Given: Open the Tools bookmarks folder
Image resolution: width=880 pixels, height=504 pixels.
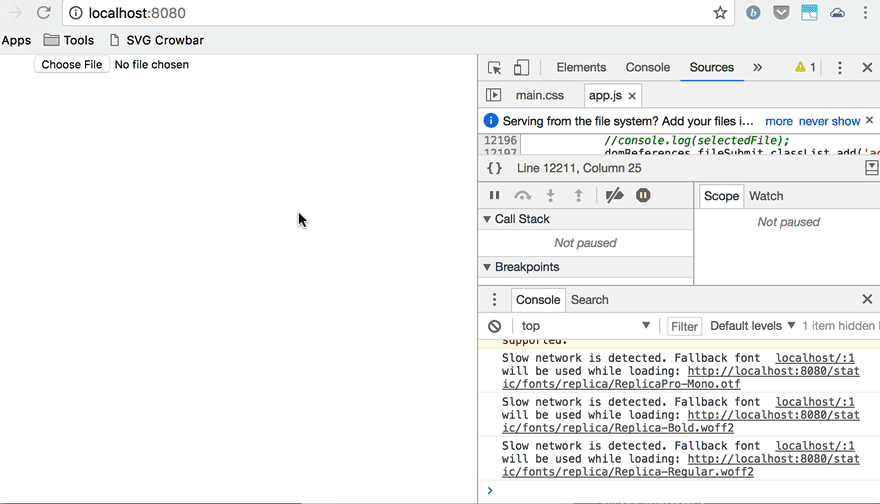Looking at the screenshot, I should pos(68,40).
